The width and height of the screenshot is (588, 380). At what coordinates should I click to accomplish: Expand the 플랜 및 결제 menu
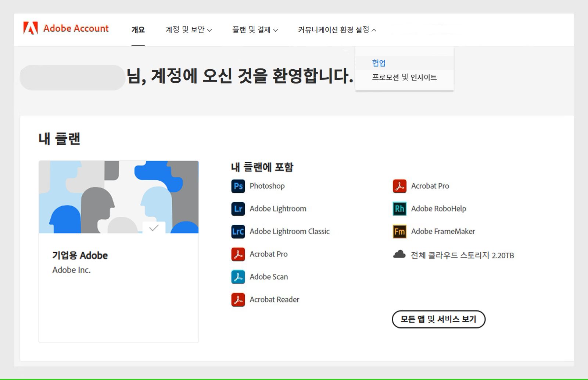tap(255, 30)
